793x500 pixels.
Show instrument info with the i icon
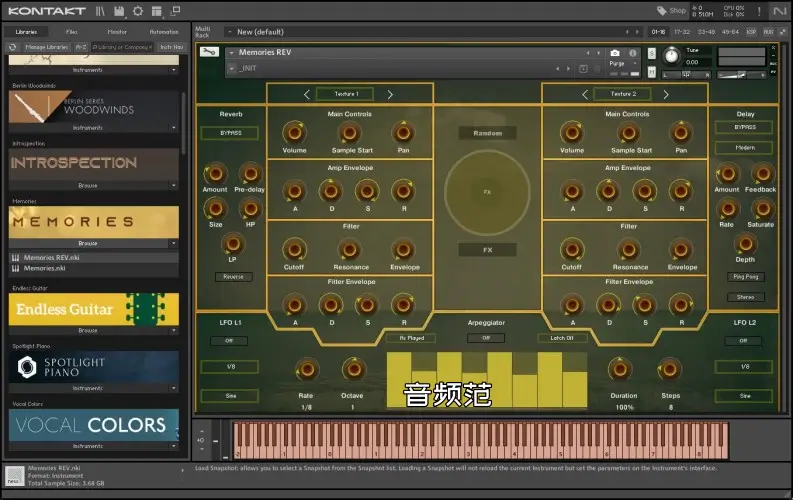(x=633, y=53)
